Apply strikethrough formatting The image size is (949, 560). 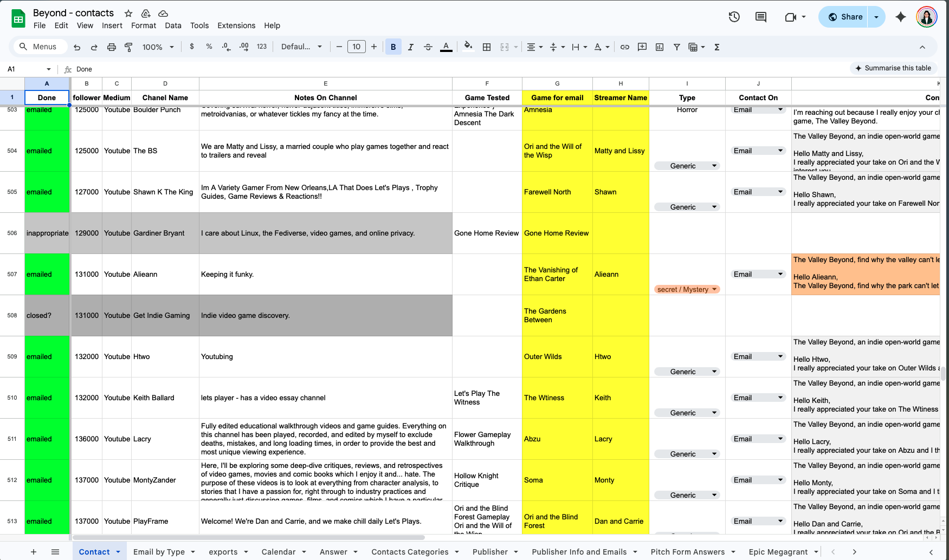tap(428, 47)
